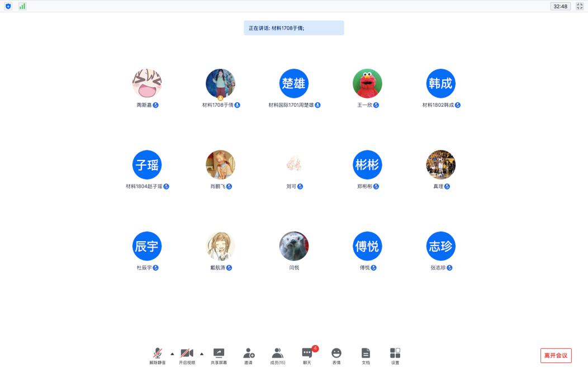Open the 表情 emoji reactions

tap(336, 355)
